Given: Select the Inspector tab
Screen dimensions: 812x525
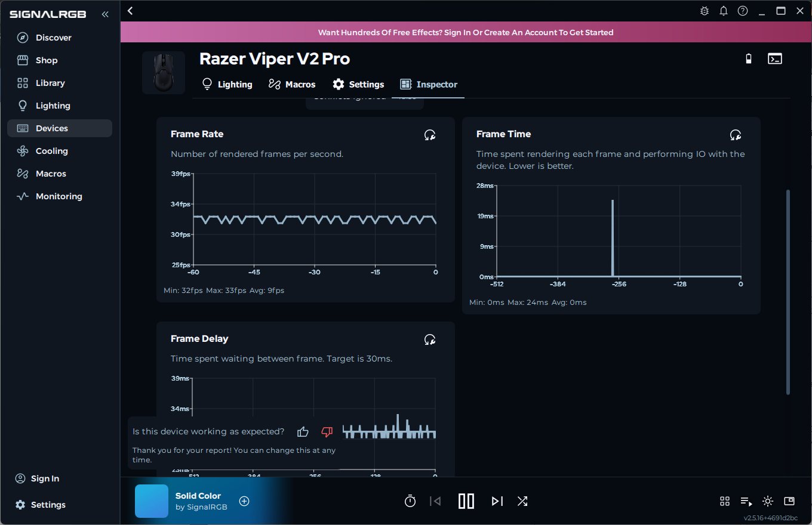Looking at the screenshot, I should click(x=429, y=84).
